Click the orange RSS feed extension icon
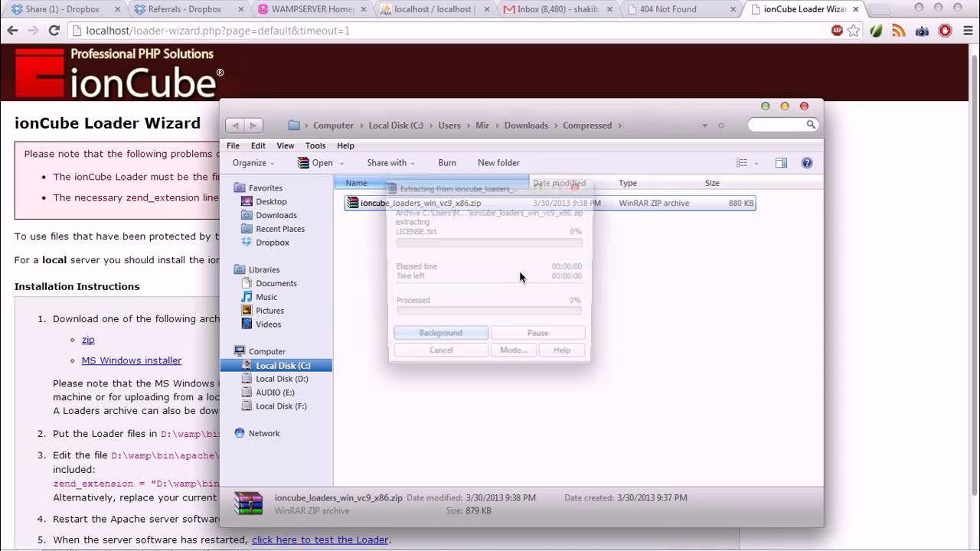The height and width of the screenshot is (551, 980). click(x=899, y=31)
